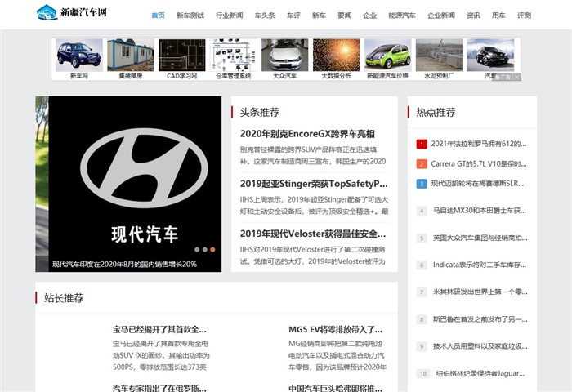Screen dimensions: 572x392
Task: Select the second carousel dot
Action: click(204, 250)
